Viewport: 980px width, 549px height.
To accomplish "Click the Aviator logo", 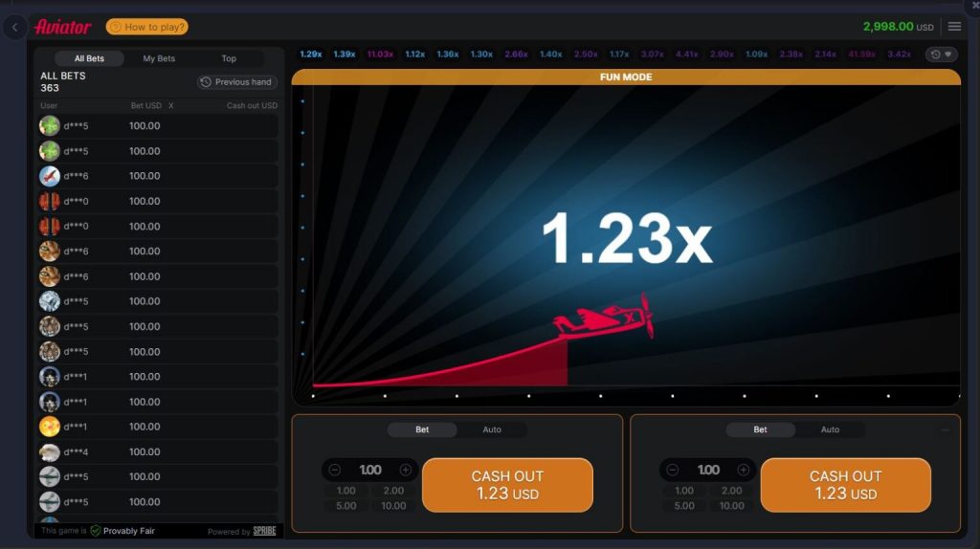I will pyautogui.click(x=62, y=27).
